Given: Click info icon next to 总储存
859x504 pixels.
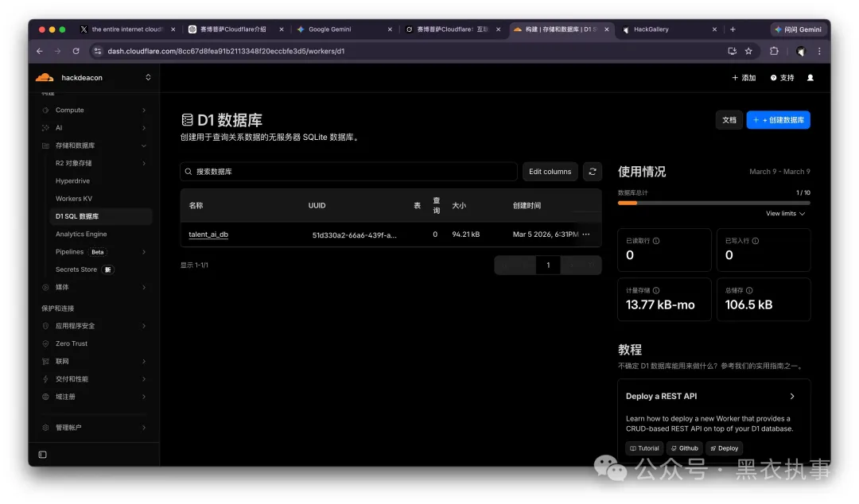Looking at the screenshot, I should (x=749, y=291).
